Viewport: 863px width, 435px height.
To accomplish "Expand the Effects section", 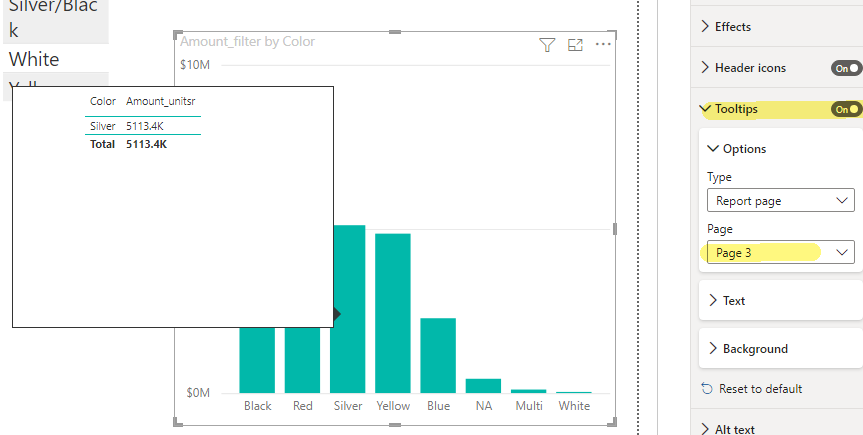I will pyautogui.click(x=705, y=26).
